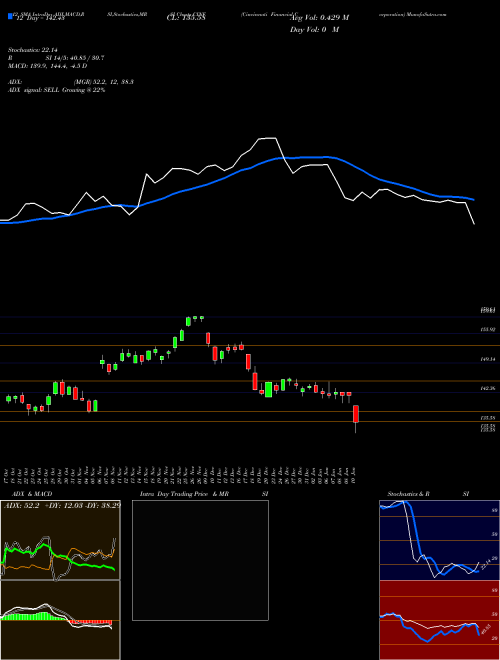Click the 'Day Vol: 0 M' text
500x660 pixels.
click(x=314, y=30)
